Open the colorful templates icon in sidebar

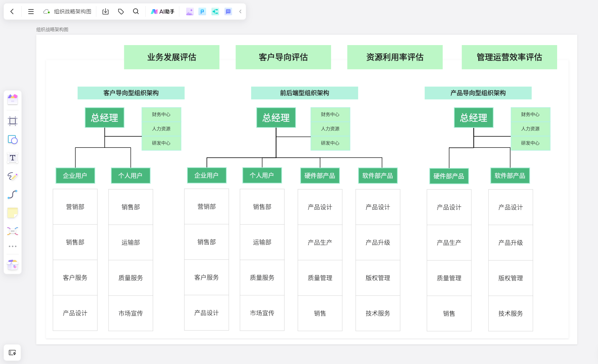pos(13,99)
